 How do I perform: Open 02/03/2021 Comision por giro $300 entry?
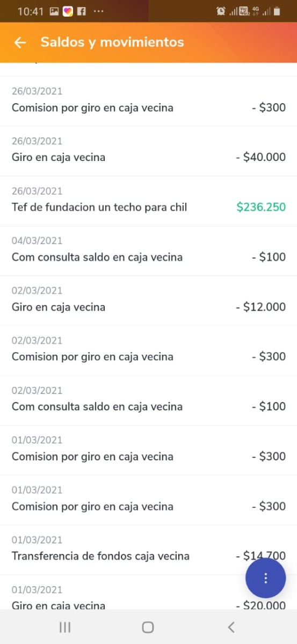pyautogui.click(x=148, y=350)
